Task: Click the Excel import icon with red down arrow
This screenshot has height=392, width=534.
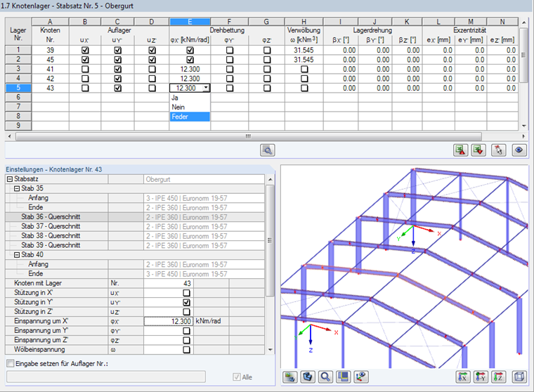Action: [478, 150]
